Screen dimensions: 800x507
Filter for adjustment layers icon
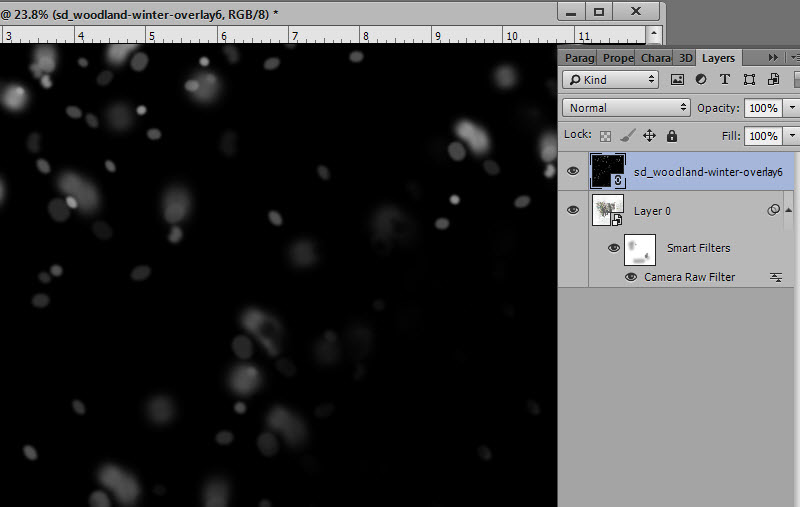(701, 80)
